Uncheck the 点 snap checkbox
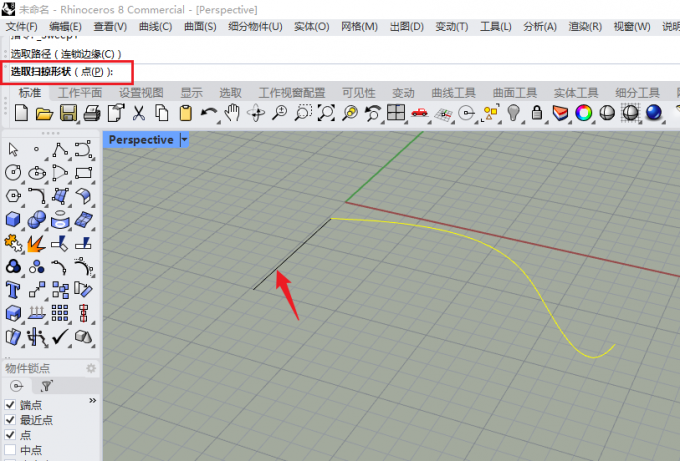 tap(10, 435)
